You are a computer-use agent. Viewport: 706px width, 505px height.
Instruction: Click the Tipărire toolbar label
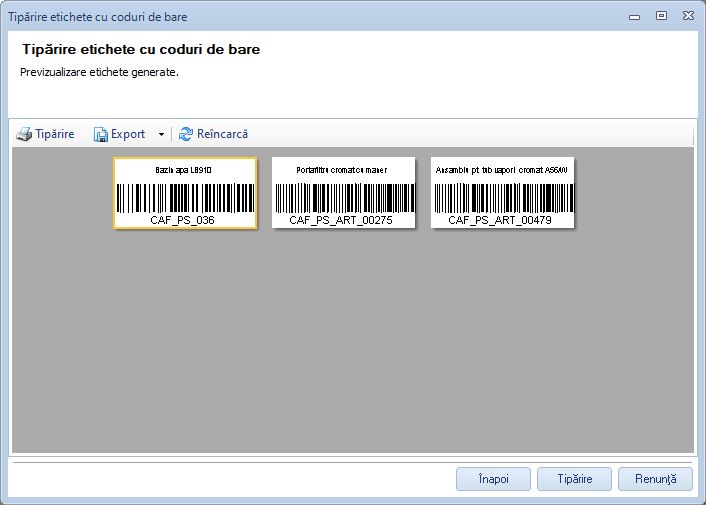pyautogui.click(x=55, y=134)
